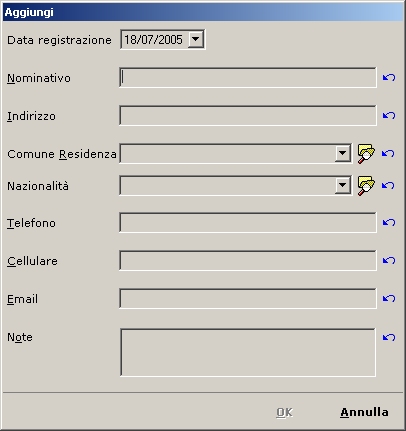The image size is (406, 431).
Task: Undo changes to the Email field
Action: (x=389, y=299)
